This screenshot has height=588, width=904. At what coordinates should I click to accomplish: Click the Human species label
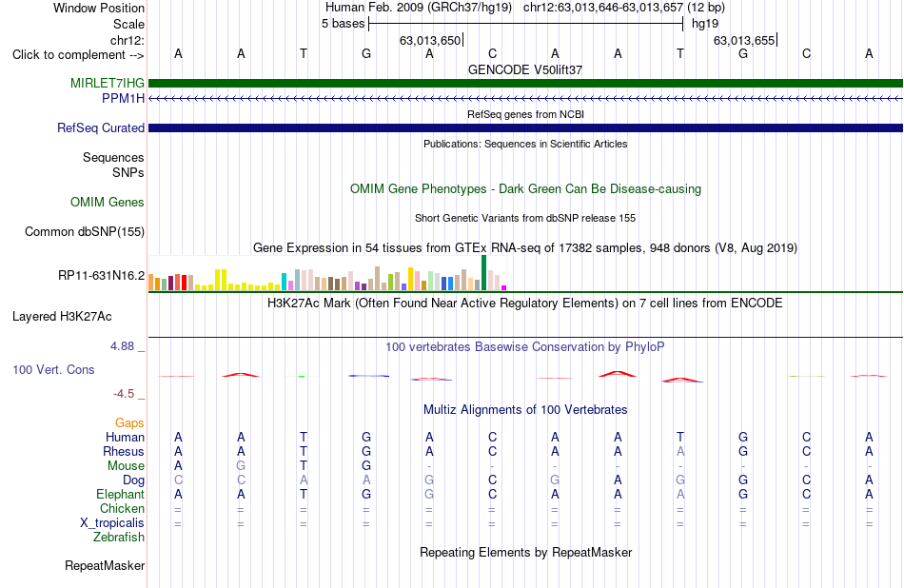[125, 438]
